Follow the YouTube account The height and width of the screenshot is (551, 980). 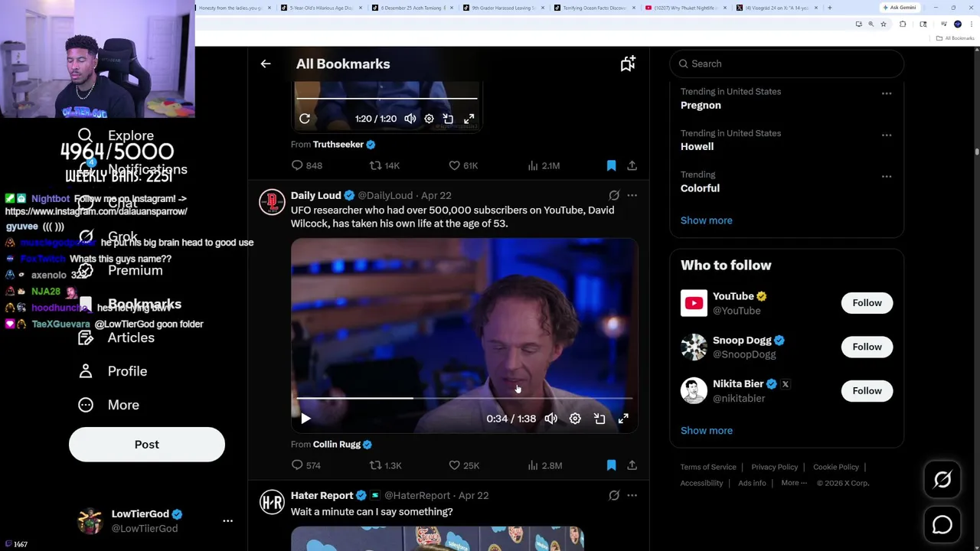(x=867, y=303)
